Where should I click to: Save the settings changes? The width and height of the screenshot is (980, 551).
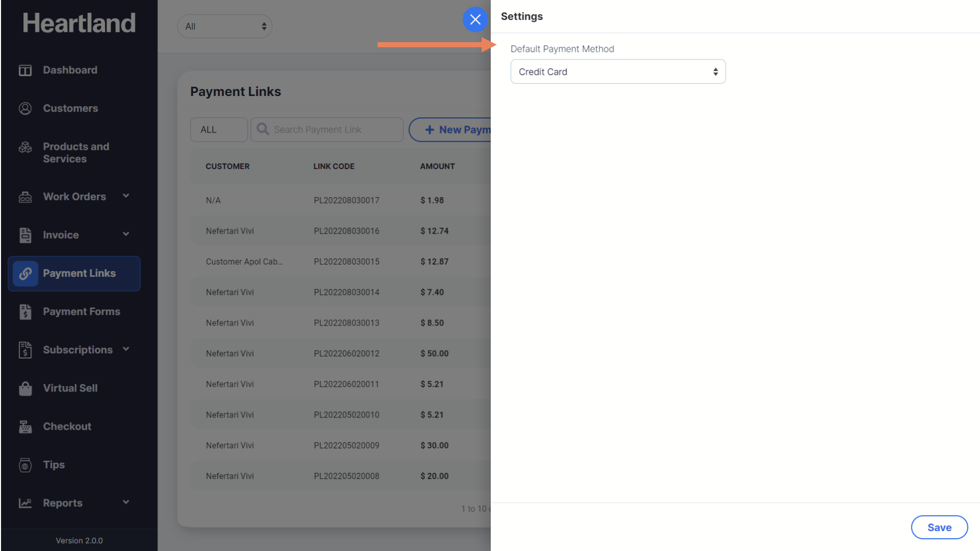939,527
